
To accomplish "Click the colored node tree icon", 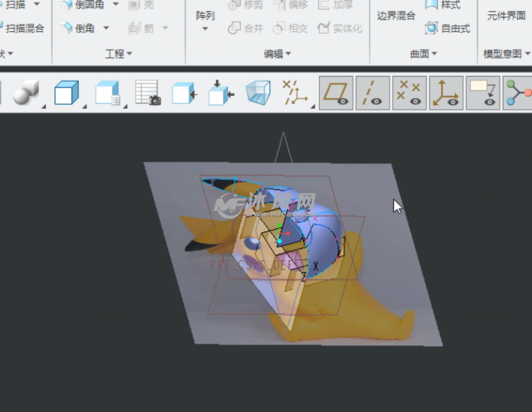I will [518, 93].
